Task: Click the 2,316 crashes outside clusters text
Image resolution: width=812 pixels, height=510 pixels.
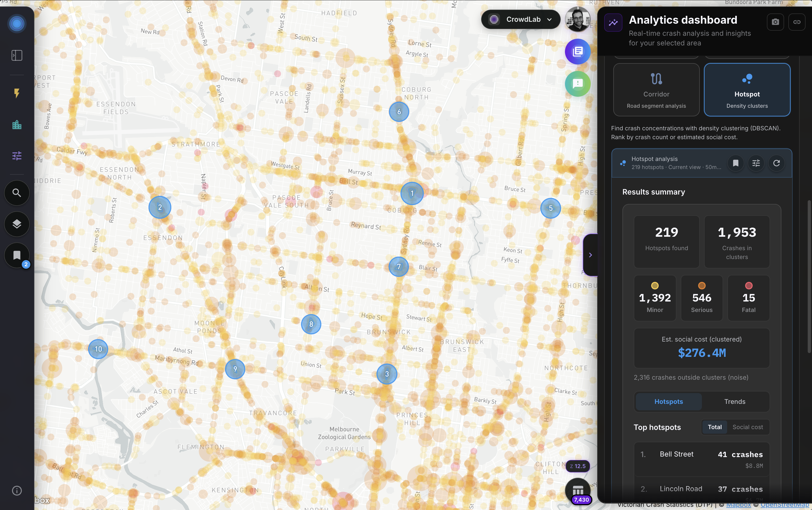Action: point(691,378)
